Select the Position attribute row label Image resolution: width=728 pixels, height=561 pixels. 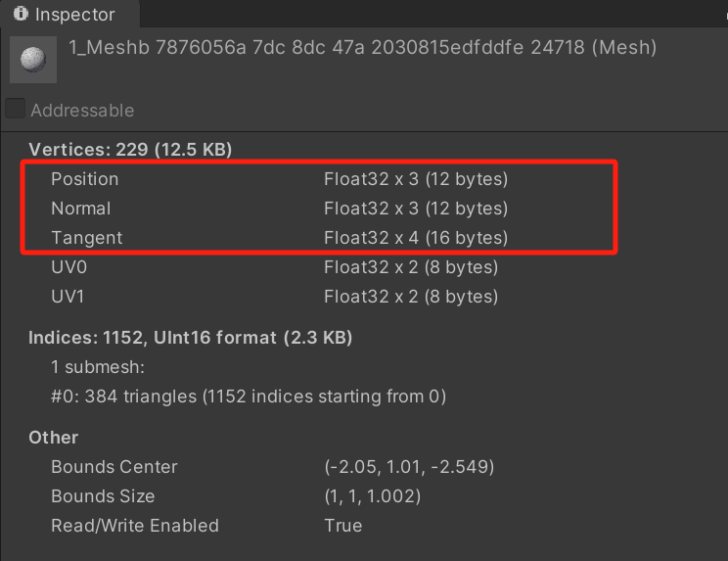85,179
